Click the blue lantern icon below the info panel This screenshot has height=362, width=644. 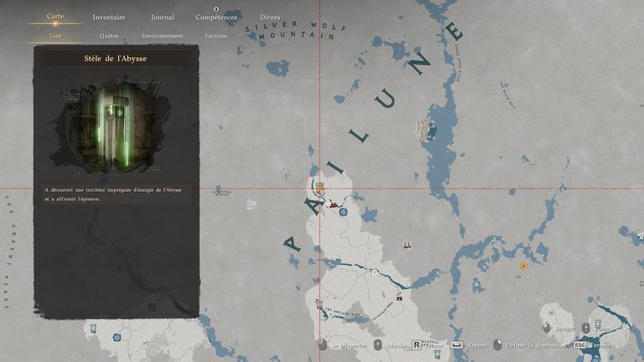(94, 326)
